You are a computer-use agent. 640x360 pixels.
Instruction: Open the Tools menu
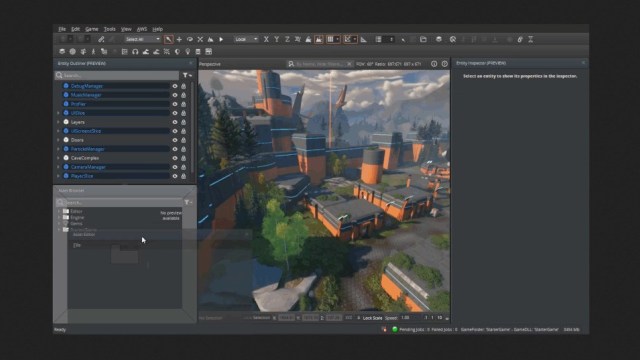pyautogui.click(x=109, y=29)
